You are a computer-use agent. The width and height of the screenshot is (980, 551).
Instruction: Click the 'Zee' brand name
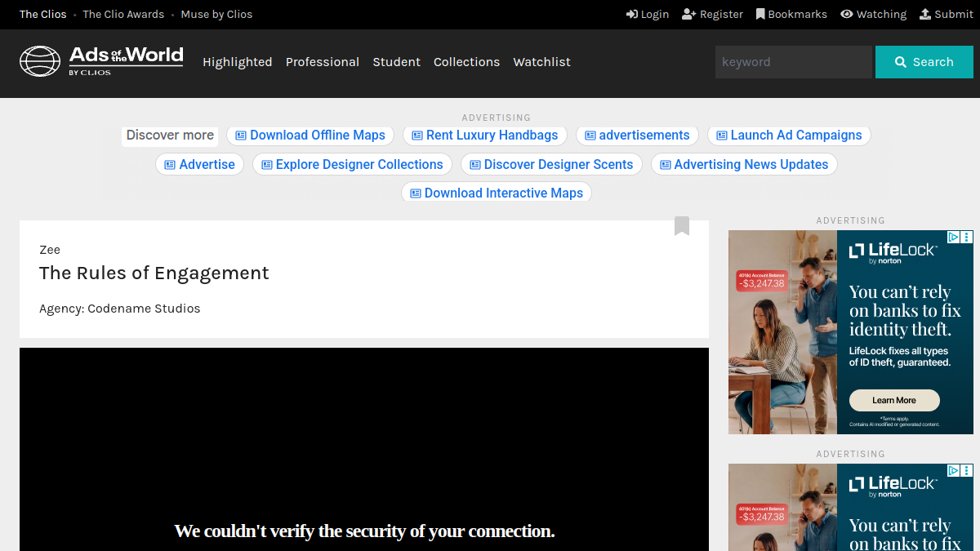click(50, 250)
